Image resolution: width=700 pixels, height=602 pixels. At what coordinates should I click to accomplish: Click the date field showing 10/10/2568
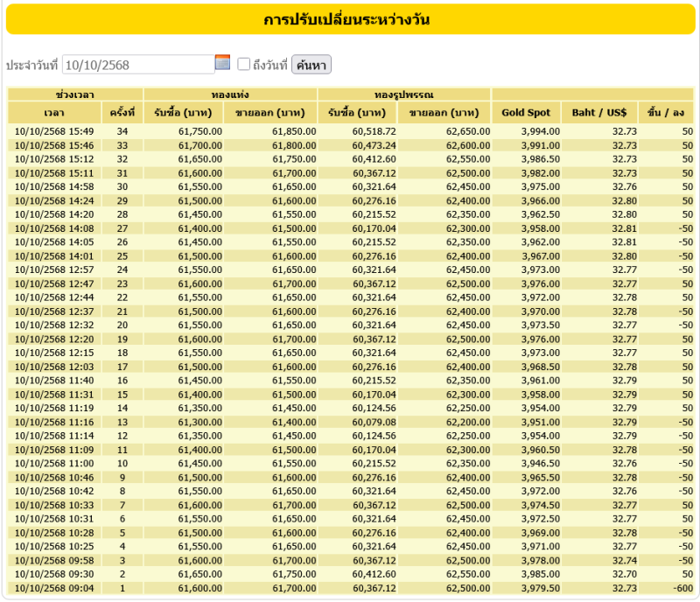click(x=138, y=64)
